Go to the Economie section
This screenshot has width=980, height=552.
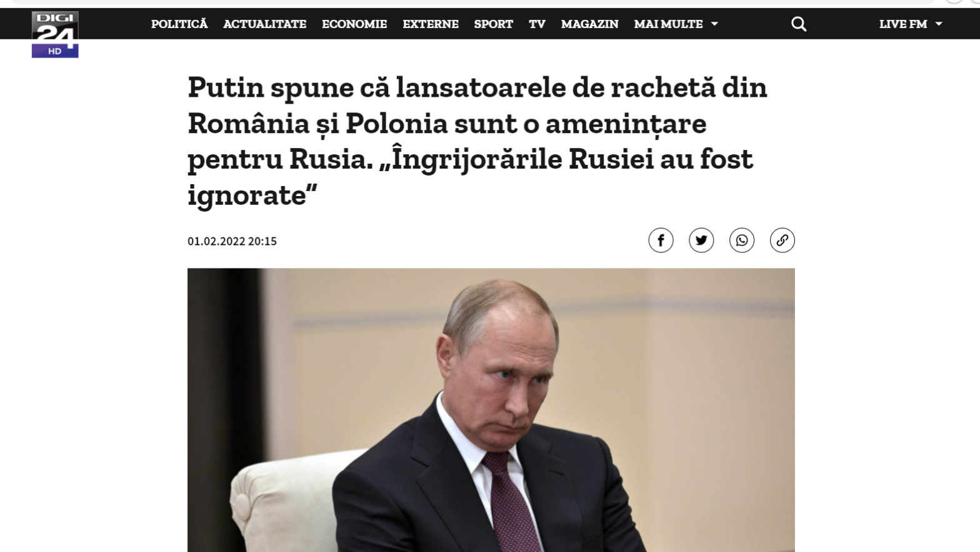[354, 24]
